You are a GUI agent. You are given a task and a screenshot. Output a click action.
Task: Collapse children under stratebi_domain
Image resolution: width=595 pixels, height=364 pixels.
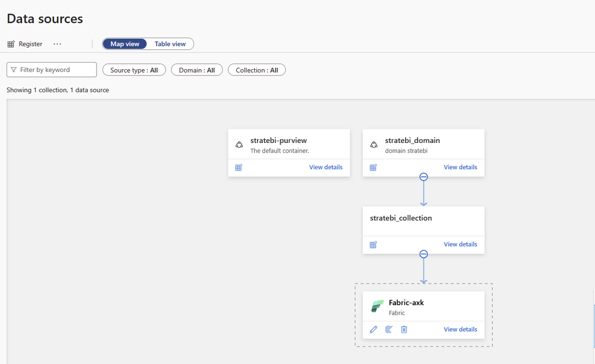pyautogui.click(x=423, y=177)
